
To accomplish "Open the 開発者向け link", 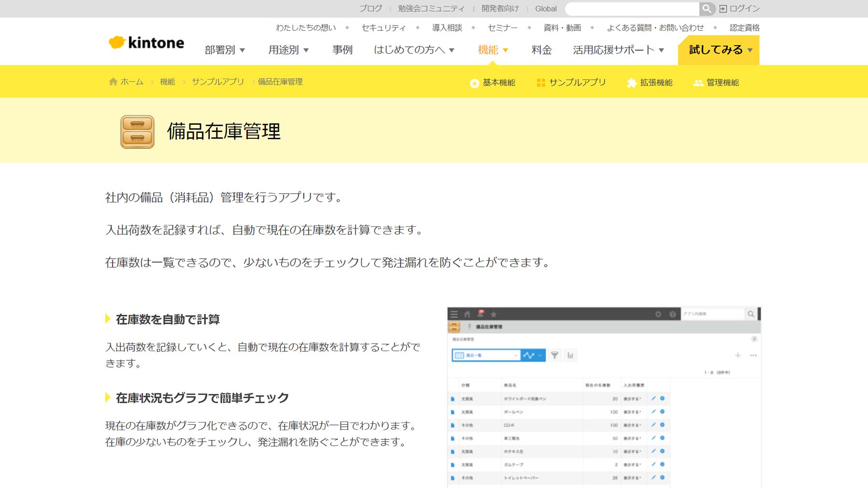I will pyautogui.click(x=500, y=9).
